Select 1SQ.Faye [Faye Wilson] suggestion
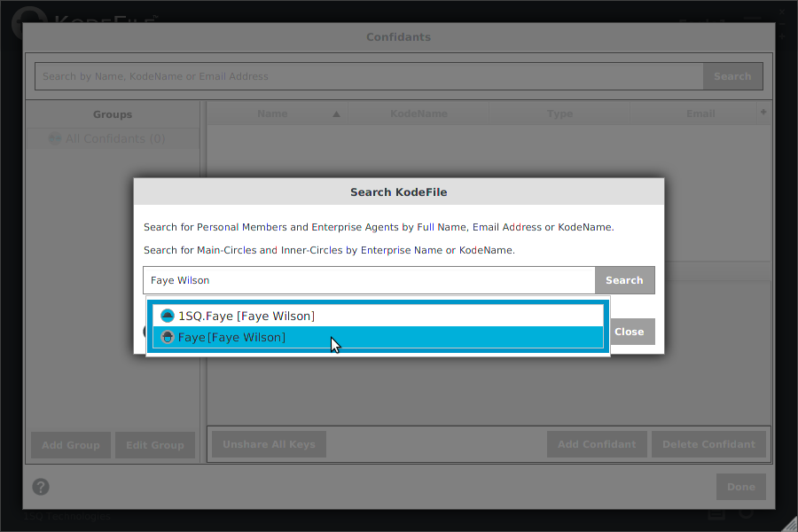The width and height of the screenshot is (798, 532). coord(378,317)
